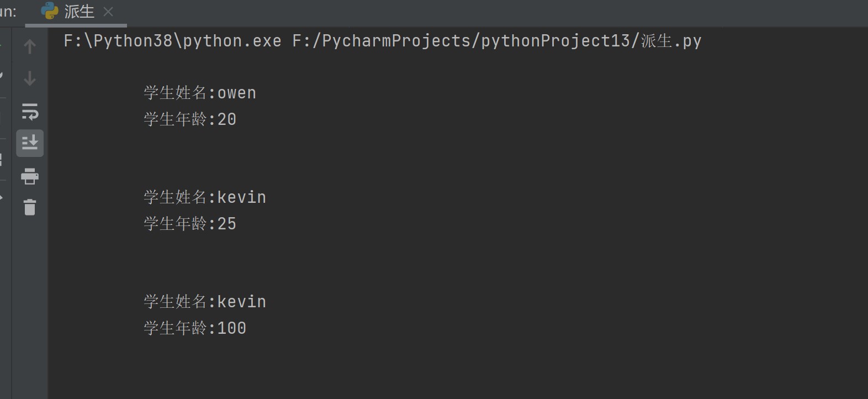Click the kevin name line above age 100
The image size is (868, 399).
205,302
